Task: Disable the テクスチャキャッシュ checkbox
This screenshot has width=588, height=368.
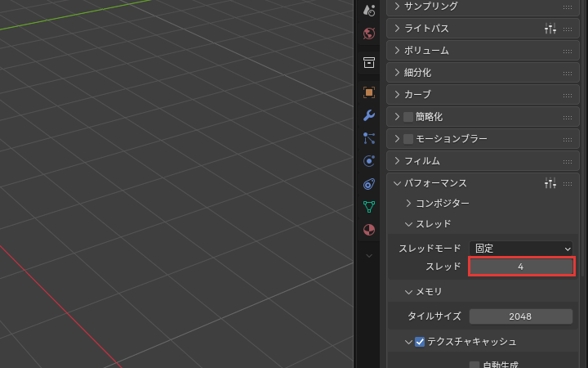Action: [x=420, y=342]
